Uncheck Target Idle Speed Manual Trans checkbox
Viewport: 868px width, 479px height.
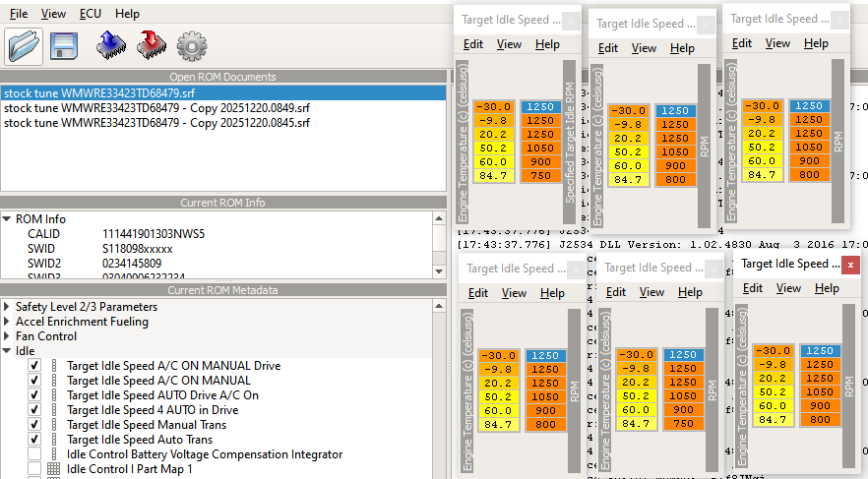coord(34,425)
